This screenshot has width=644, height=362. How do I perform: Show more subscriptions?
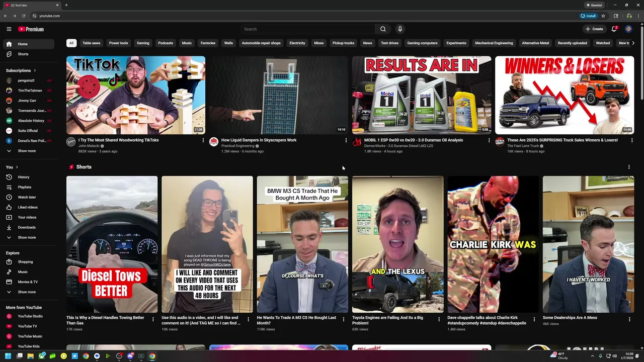(x=28, y=151)
